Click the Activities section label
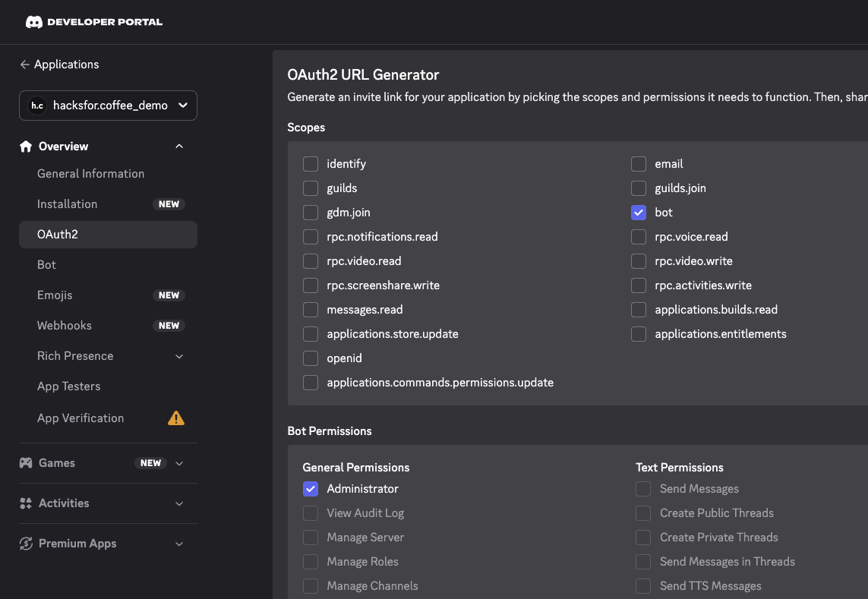 (x=64, y=503)
